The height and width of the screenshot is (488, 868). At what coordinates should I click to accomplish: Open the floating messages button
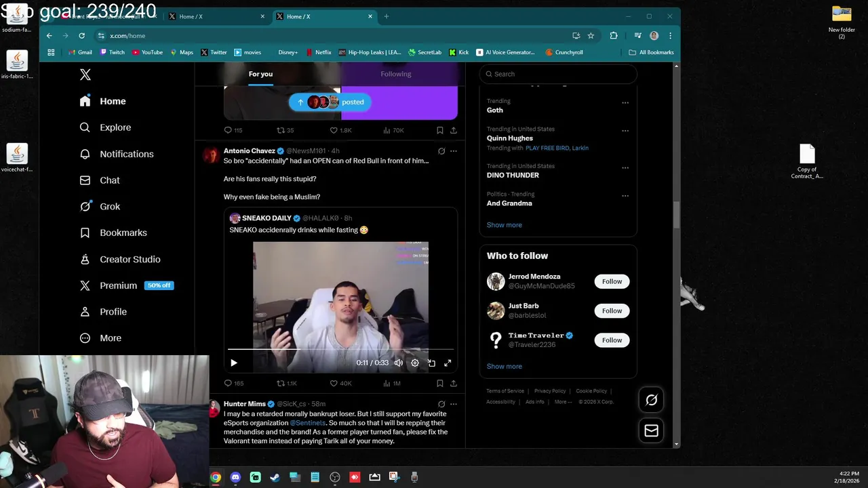(x=651, y=430)
